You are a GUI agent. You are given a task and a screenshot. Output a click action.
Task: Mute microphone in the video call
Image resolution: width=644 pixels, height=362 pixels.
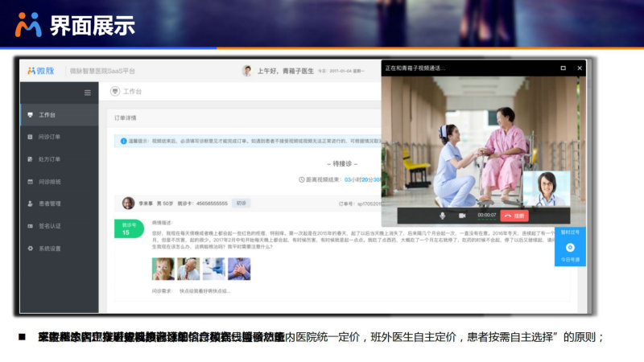(x=442, y=216)
